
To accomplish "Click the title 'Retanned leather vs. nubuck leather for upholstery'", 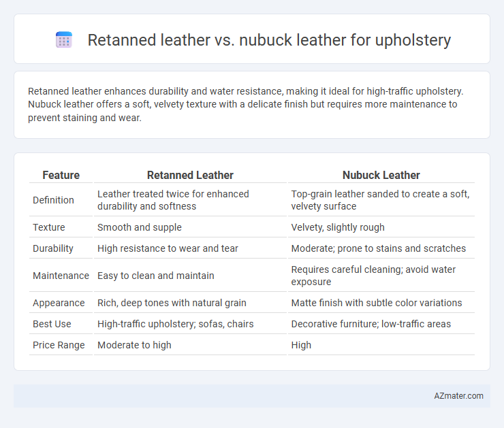I will (269, 40).
